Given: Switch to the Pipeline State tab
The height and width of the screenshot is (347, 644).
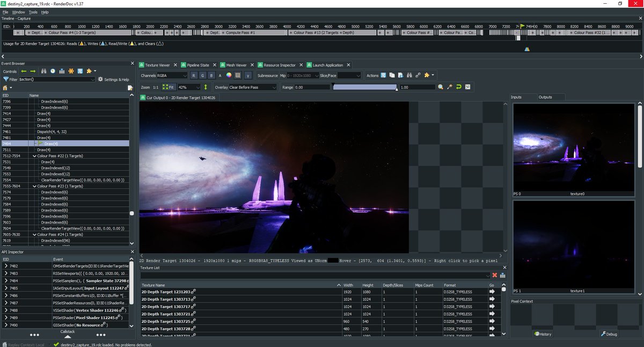Looking at the screenshot, I should [x=197, y=65].
